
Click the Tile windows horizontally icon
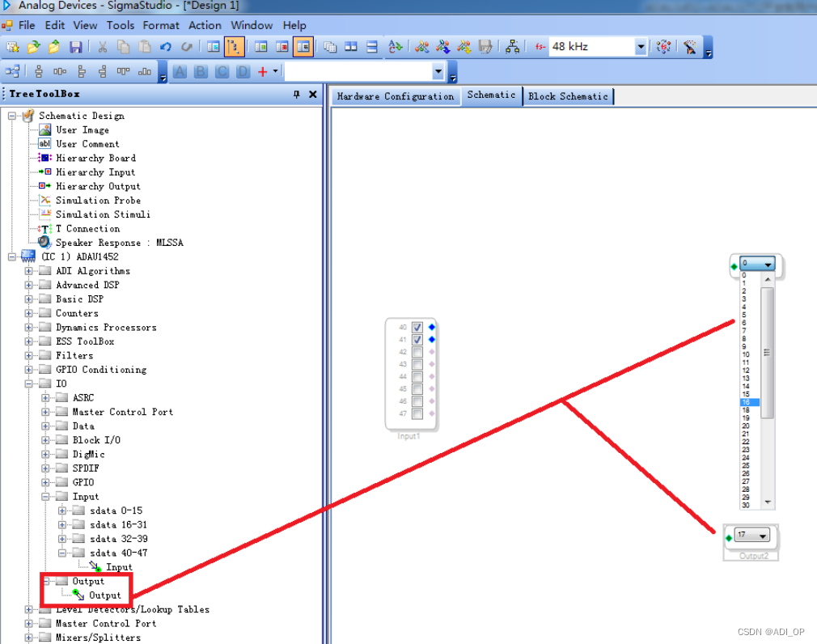[371, 47]
